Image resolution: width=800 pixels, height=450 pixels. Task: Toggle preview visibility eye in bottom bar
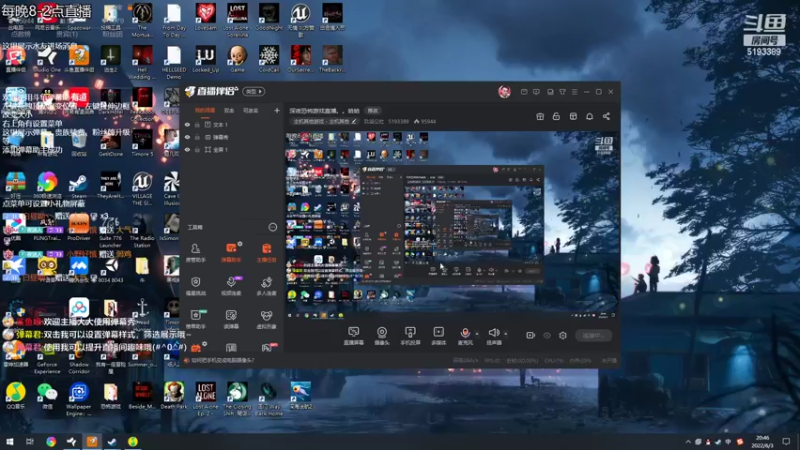click(x=547, y=335)
